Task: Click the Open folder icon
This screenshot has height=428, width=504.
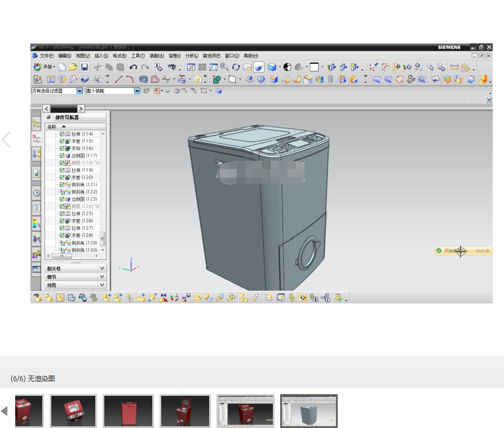Action: click(73, 67)
